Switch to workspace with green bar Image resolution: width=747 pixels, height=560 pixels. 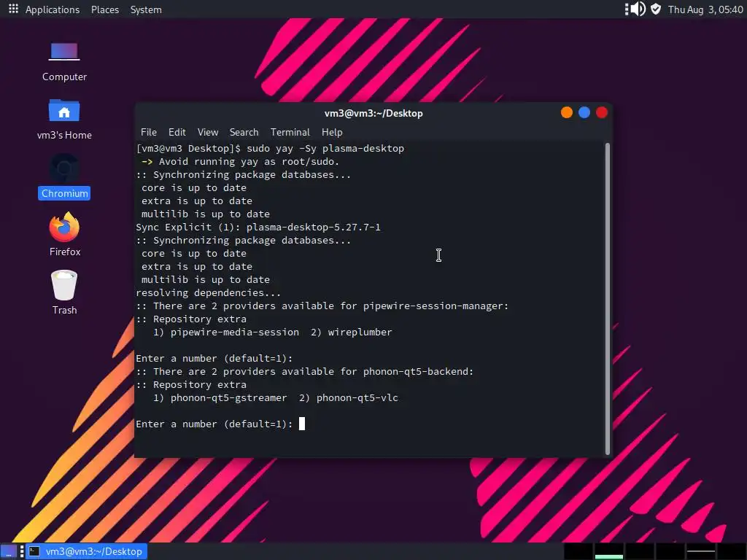(608, 551)
